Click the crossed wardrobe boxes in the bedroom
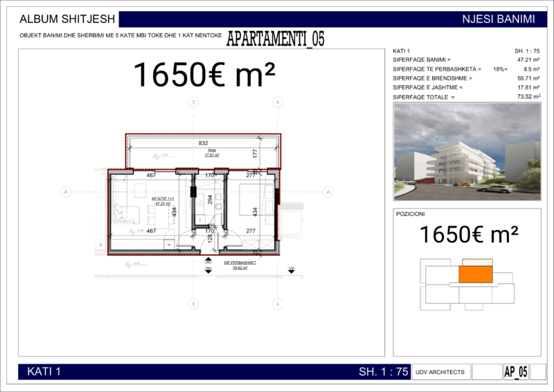This screenshot has width=554, height=392. tap(258, 244)
